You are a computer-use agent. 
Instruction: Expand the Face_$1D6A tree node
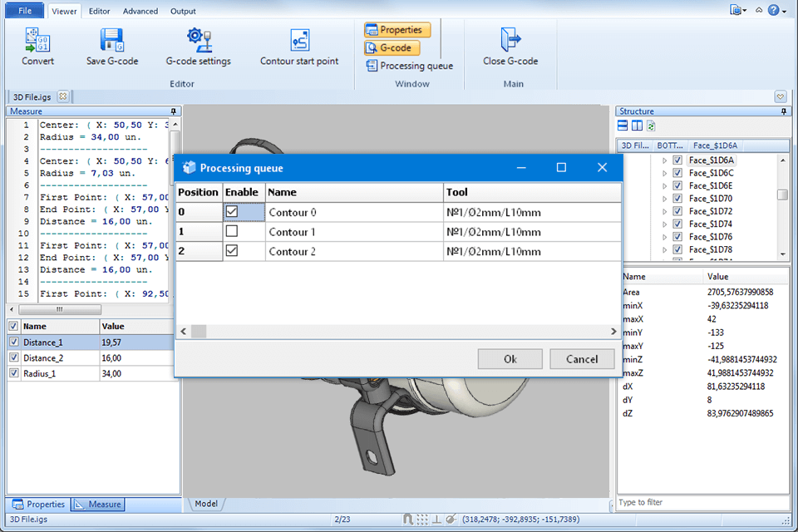tap(664, 160)
